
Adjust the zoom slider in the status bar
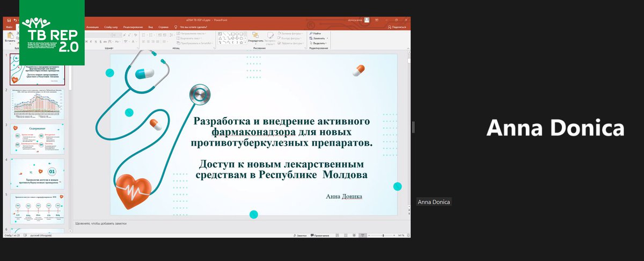383,235
